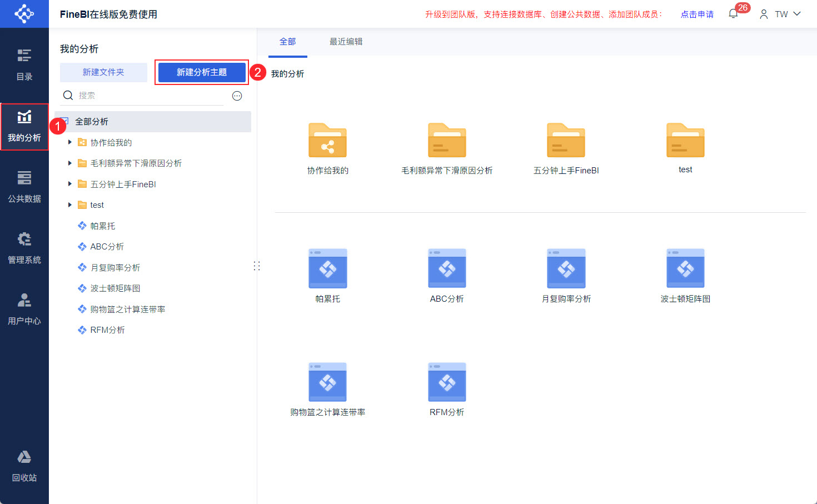The height and width of the screenshot is (504, 817).
Task: Open the 毛利额异常下滑原因分析 folder thumbnail
Action: [447, 141]
